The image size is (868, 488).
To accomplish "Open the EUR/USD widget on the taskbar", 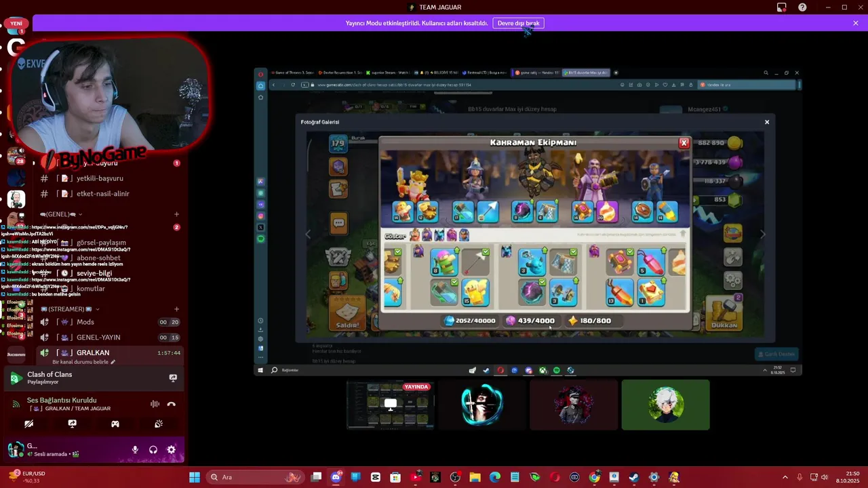I will [26, 477].
